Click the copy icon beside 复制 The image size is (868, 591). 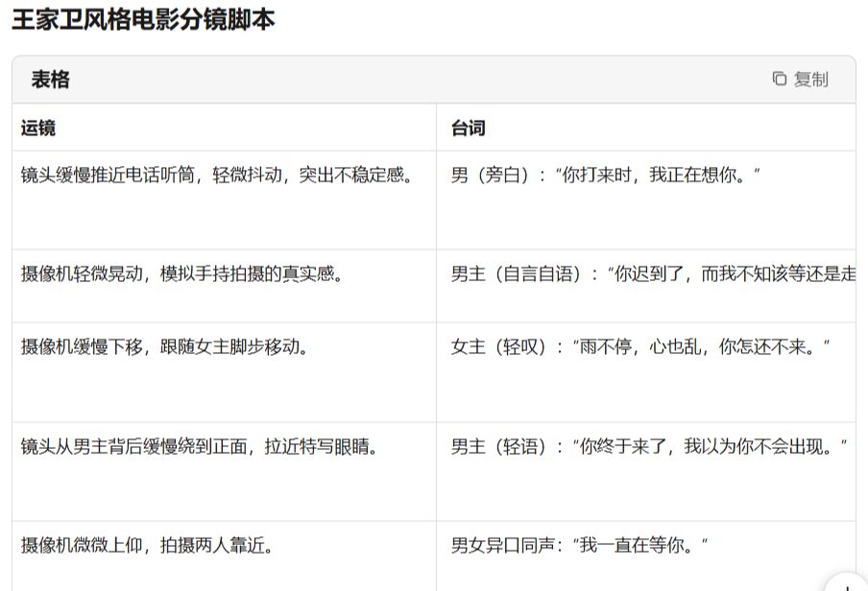point(780,80)
